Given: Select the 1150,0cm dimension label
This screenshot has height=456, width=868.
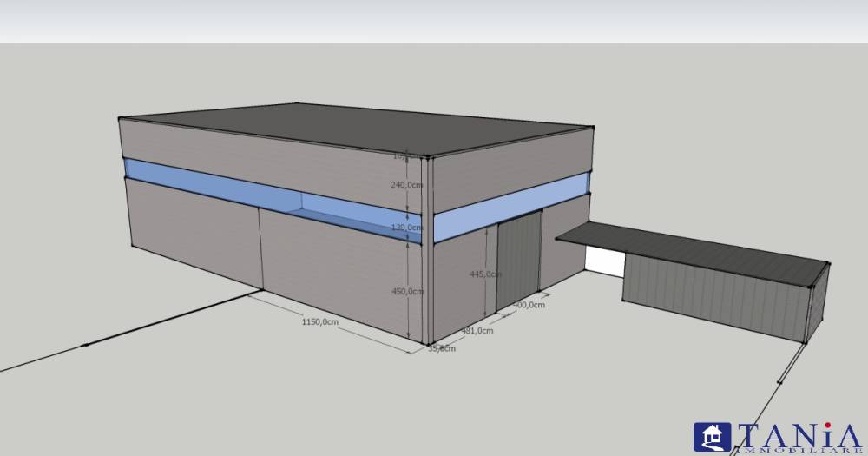Looking at the screenshot, I should [x=319, y=321].
